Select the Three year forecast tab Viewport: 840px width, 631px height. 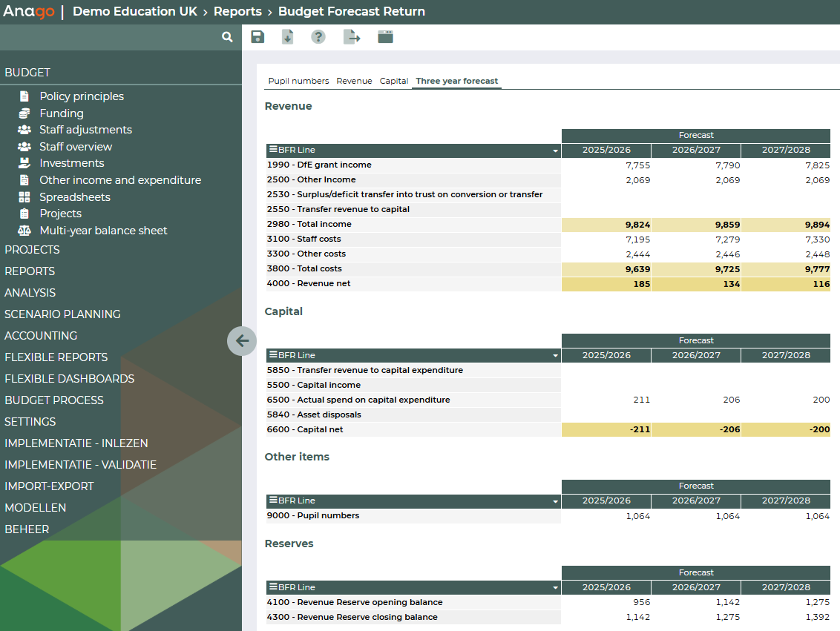pos(457,81)
